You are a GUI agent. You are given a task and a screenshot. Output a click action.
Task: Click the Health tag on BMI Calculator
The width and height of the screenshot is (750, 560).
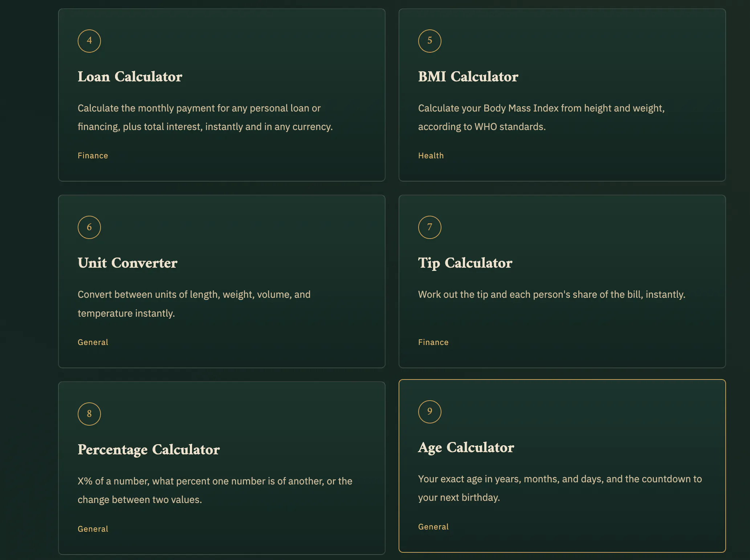[x=431, y=155]
